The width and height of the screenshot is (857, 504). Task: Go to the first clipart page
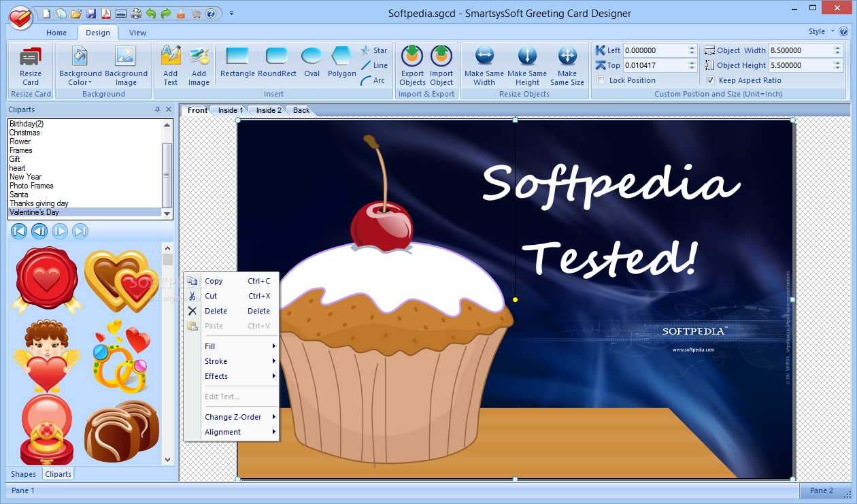click(x=19, y=231)
